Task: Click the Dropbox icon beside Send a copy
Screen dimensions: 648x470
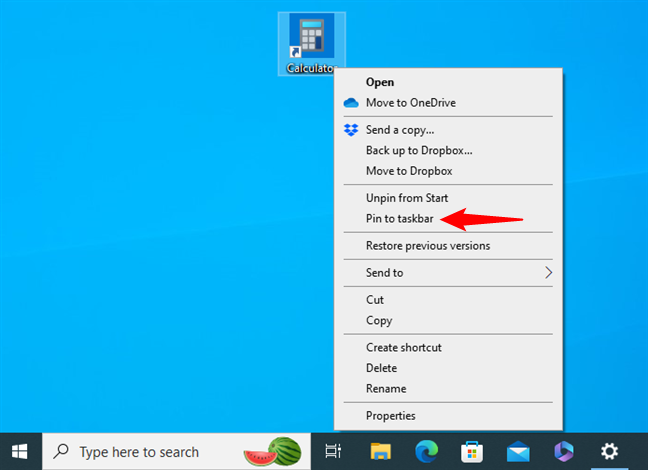Action: (351, 130)
